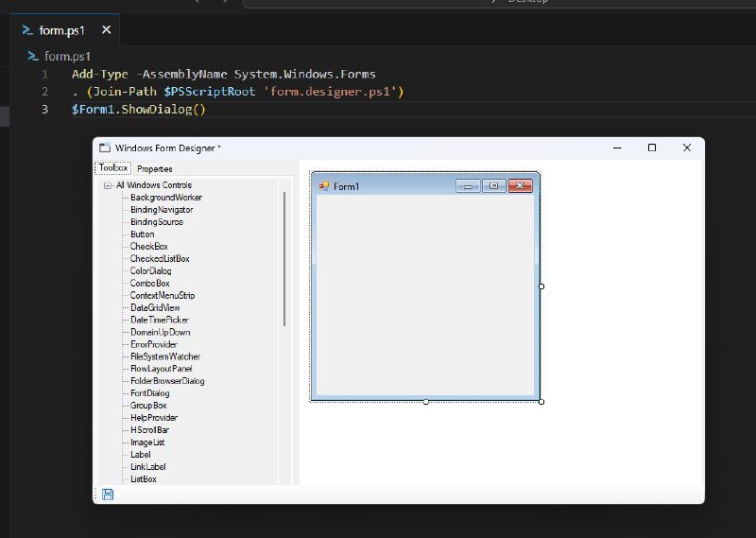The width and height of the screenshot is (756, 538).
Task: Click Form1's minimize button in the designer
Action: [468, 186]
